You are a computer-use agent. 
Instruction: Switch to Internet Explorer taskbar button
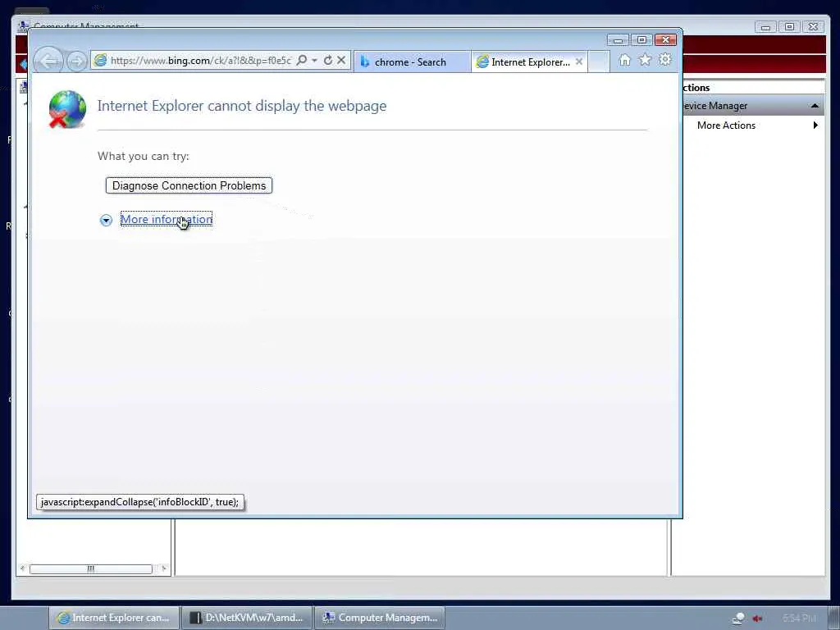tap(113, 618)
